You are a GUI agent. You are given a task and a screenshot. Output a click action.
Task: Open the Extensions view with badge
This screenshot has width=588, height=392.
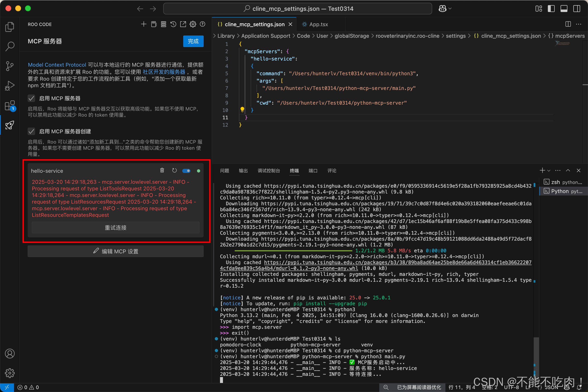10,106
